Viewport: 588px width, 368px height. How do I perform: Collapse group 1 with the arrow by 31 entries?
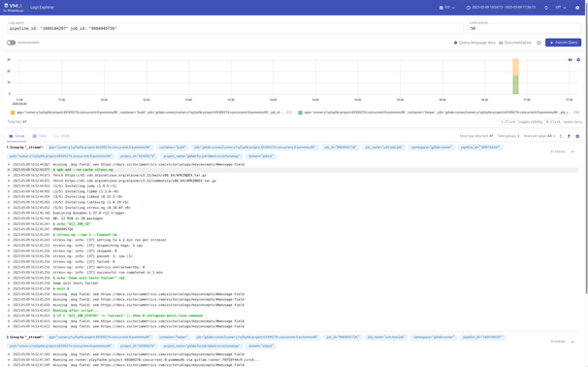(572, 151)
